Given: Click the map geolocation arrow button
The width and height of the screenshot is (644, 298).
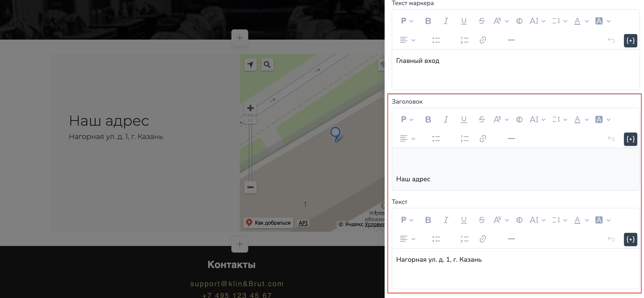Looking at the screenshot, I should pos(250,65).
